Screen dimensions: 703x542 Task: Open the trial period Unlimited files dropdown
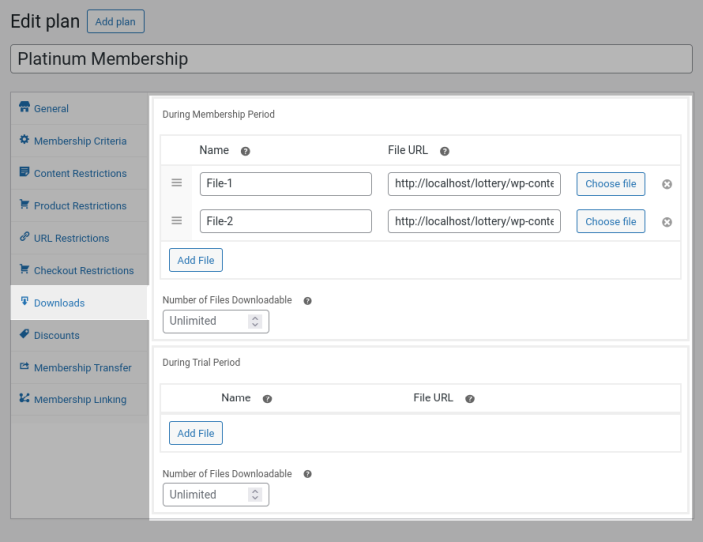[215, 494]
